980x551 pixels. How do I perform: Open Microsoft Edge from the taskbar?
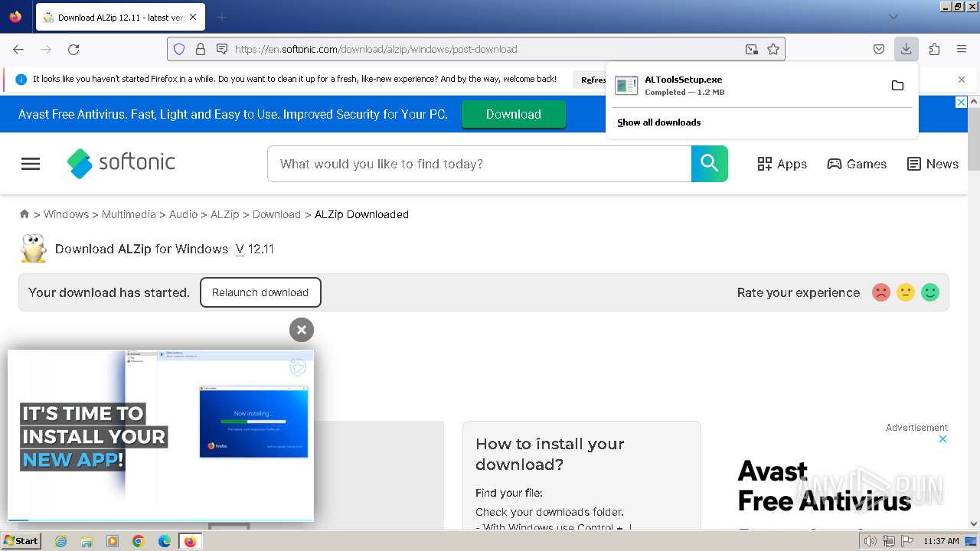tap(165, 541)
